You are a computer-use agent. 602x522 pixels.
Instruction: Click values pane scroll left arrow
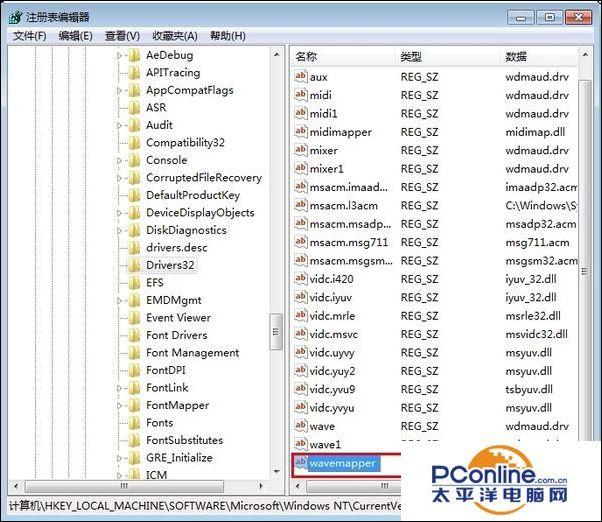[298, 486]
